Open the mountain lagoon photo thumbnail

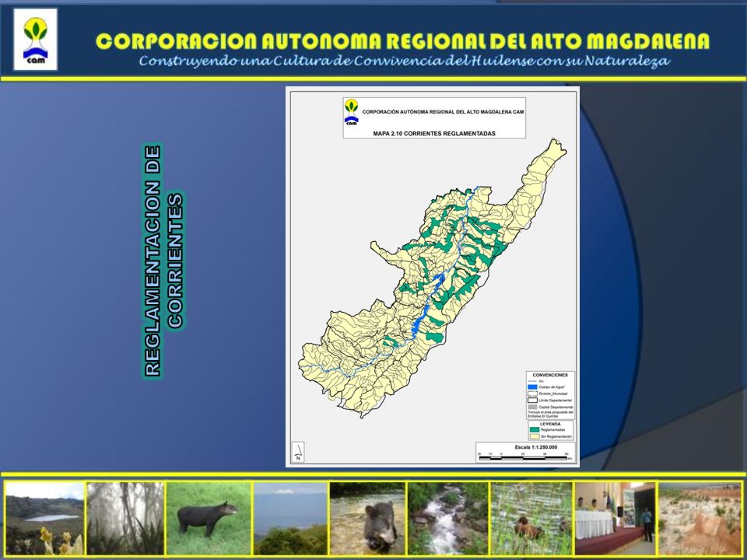[45, 519]
